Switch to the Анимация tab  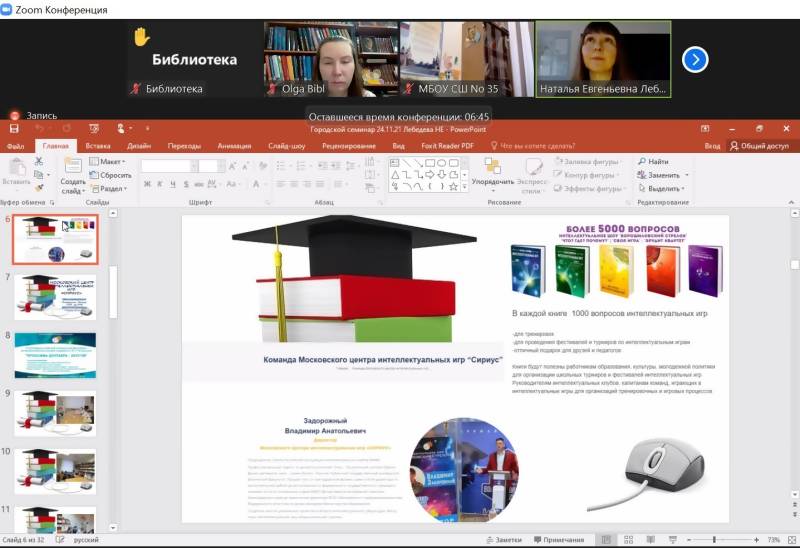point(234,145)
